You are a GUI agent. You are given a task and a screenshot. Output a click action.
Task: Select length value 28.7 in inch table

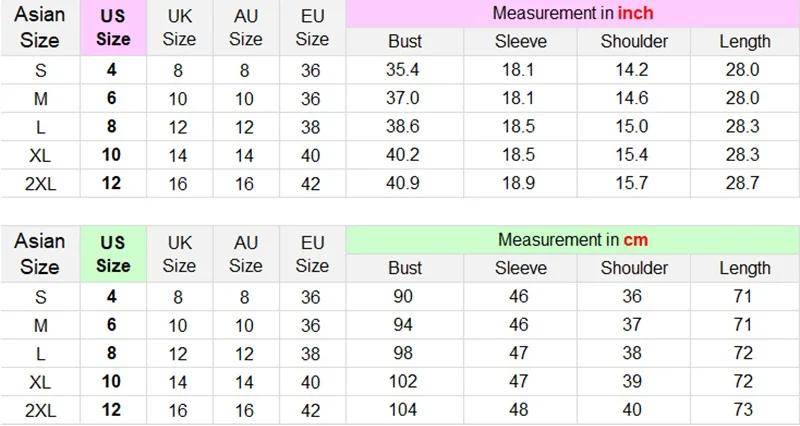click(x=745, y=183)
